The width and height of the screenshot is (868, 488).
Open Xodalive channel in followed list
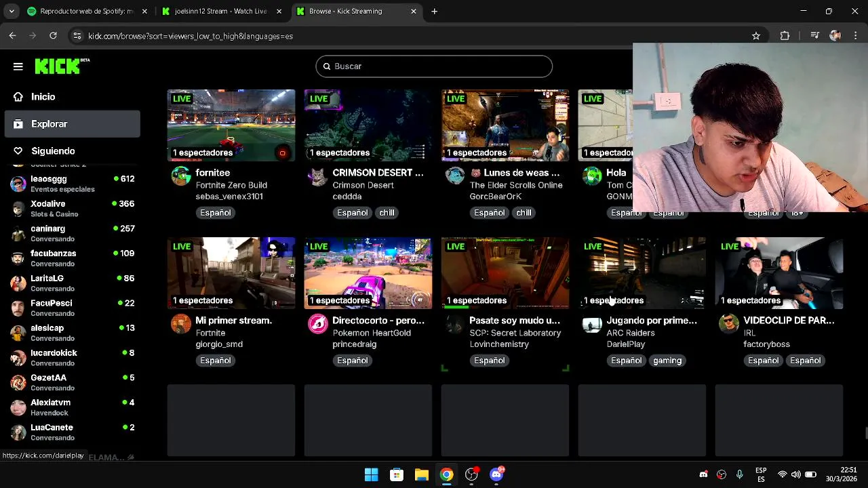pos(73,209)
